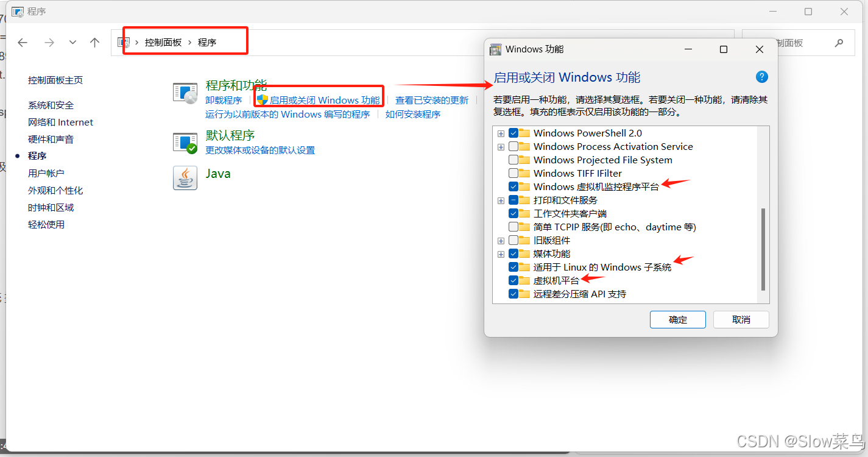Open the Java control panel icon
Image resolution: width=868 pixels, height=457 pixels.
coord(185,178)
